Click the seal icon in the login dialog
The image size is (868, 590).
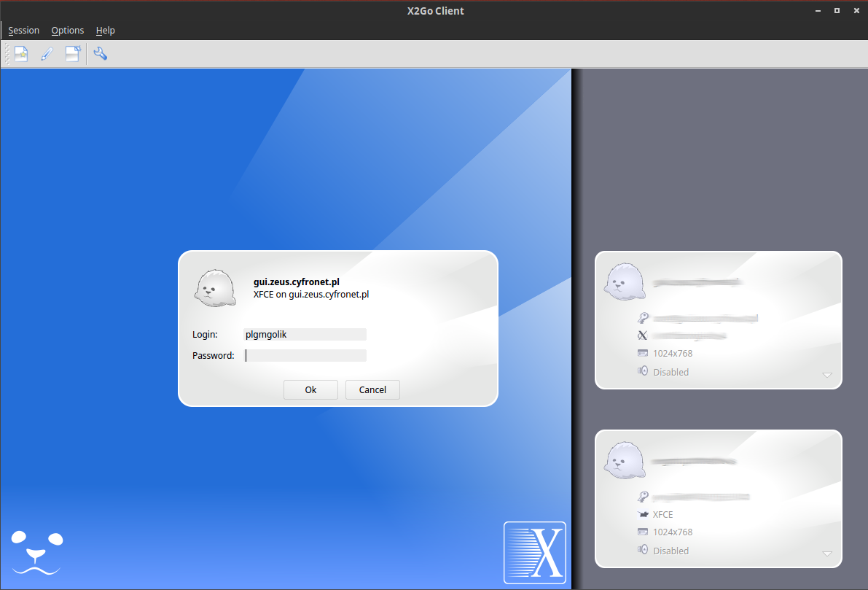[215, 288]
